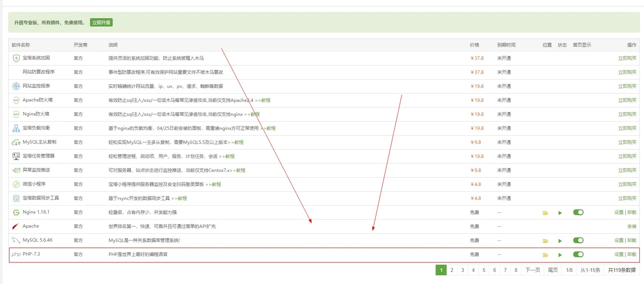Image resolution: width=644 pixels, height=284 pixels.
Task: Click the 宝塔任务管理器 monitor icon
Action: 16,156
